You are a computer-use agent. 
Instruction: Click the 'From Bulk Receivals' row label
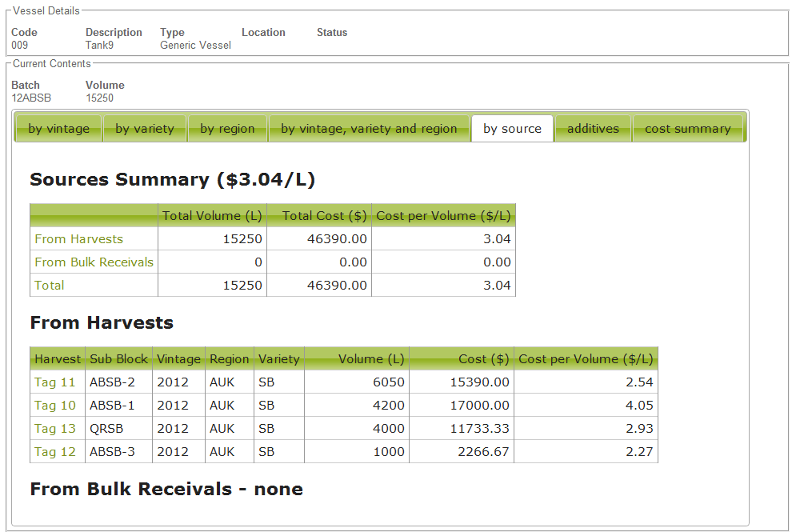pyautogui.click(x=94, y=262)
